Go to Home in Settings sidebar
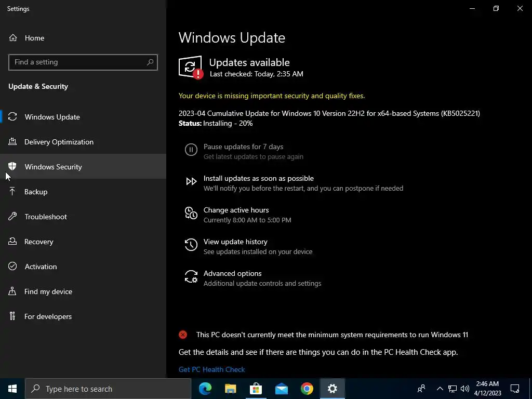 83,38
